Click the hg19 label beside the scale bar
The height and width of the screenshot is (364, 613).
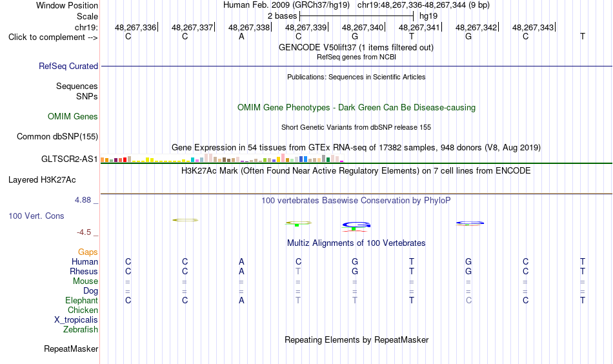click(428, 16)
